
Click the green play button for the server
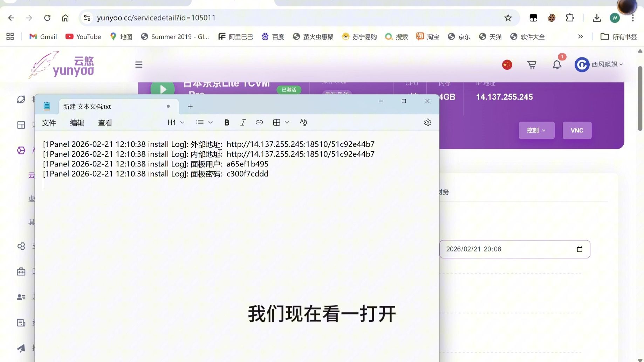pyautogui.click(x=163, y=89)
